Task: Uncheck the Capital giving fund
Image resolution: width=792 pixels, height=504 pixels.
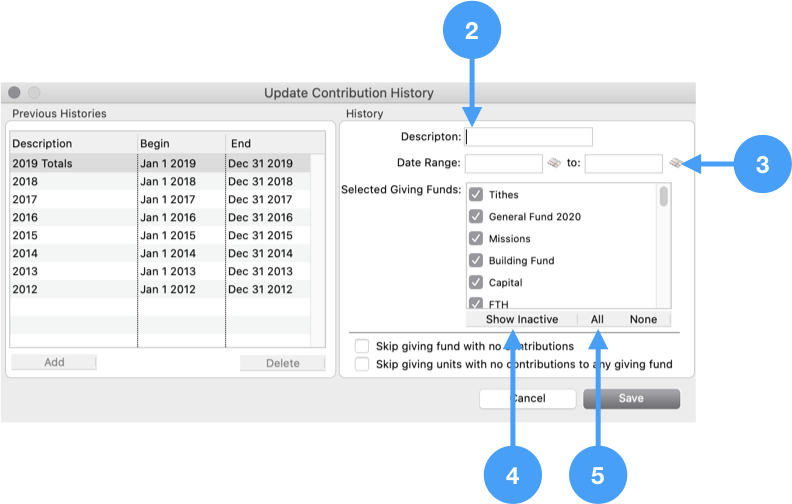Action: (x=476, y=283)
